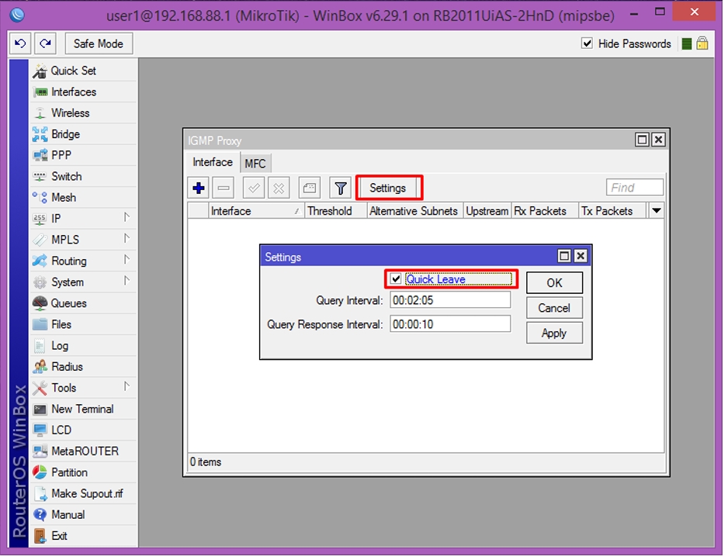This screenshot has height=560, width=728.
Task: Open the Partition menu entry
Action: (x=84, y=472)
